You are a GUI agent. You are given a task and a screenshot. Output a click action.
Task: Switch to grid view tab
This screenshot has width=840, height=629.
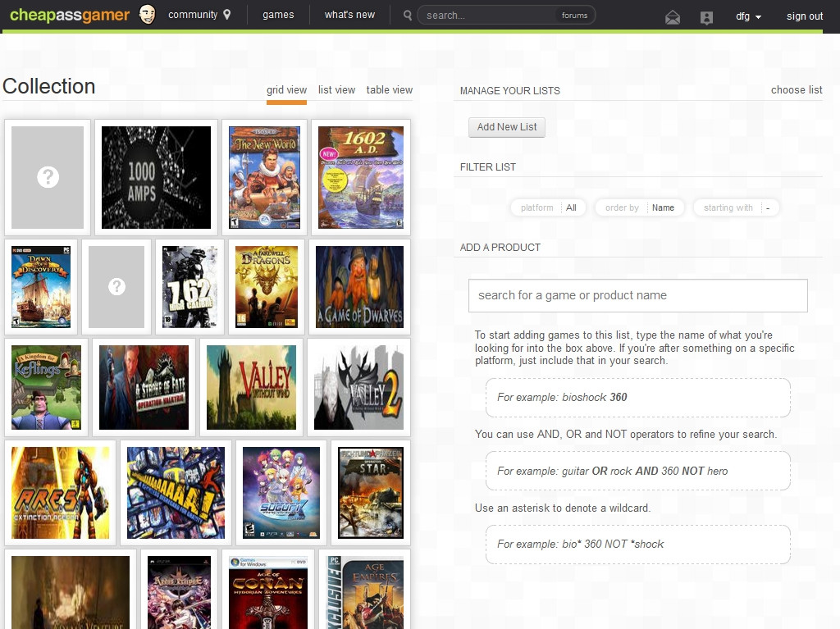(x=286, y=90)
